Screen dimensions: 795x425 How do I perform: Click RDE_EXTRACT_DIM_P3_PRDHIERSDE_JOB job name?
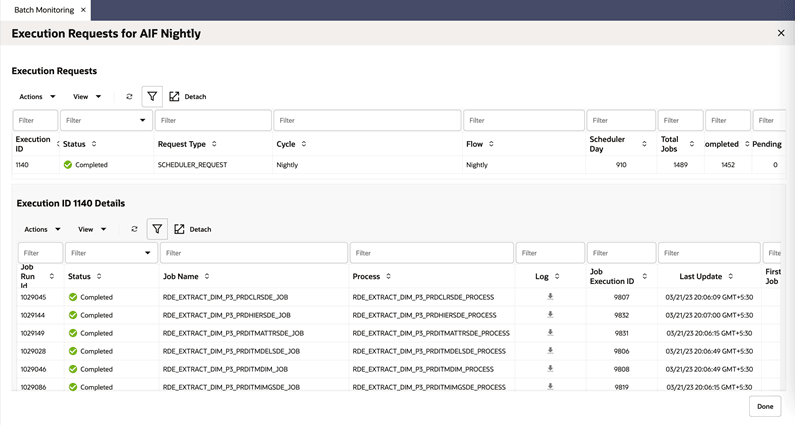[227, 315]
